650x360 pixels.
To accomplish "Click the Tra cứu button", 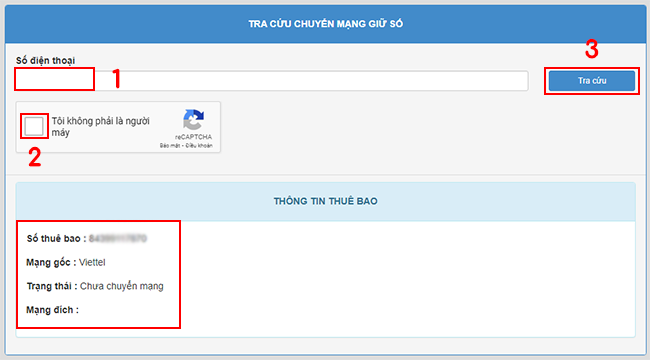I will [592, 81].
